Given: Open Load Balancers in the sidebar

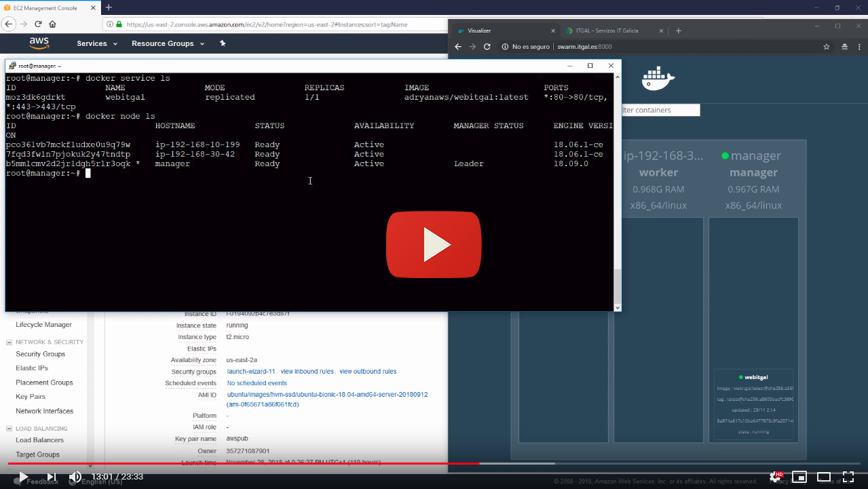Looking at the screenshot, I should pos(39,440).
